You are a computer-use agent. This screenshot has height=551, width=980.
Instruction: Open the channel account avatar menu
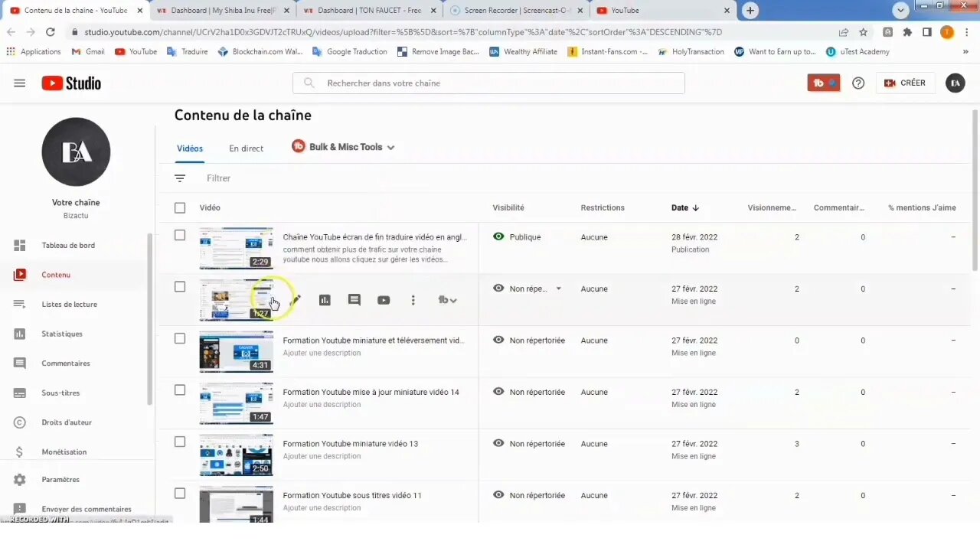click(955, 83)
